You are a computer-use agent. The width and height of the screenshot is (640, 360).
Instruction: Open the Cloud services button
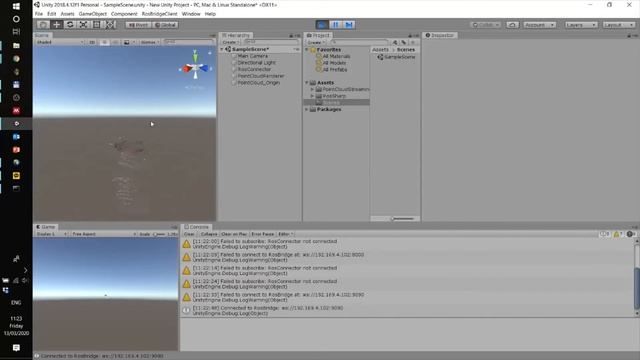point(512,25)
